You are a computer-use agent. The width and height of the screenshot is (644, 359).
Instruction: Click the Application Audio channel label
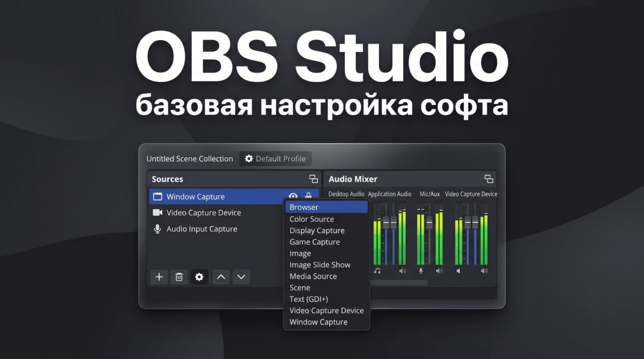tap(389, 194)
